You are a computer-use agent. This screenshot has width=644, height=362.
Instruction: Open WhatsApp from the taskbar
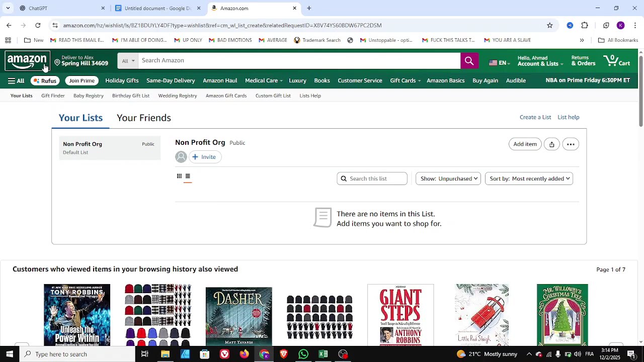(x=303, y=354)
